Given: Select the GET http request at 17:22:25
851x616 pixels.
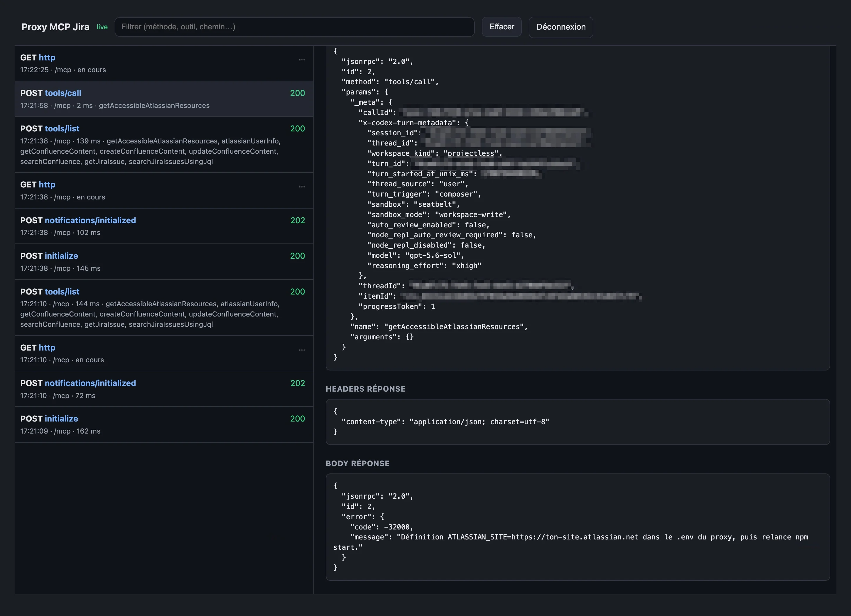Looking at the screenshot, I should pos(164,63).
